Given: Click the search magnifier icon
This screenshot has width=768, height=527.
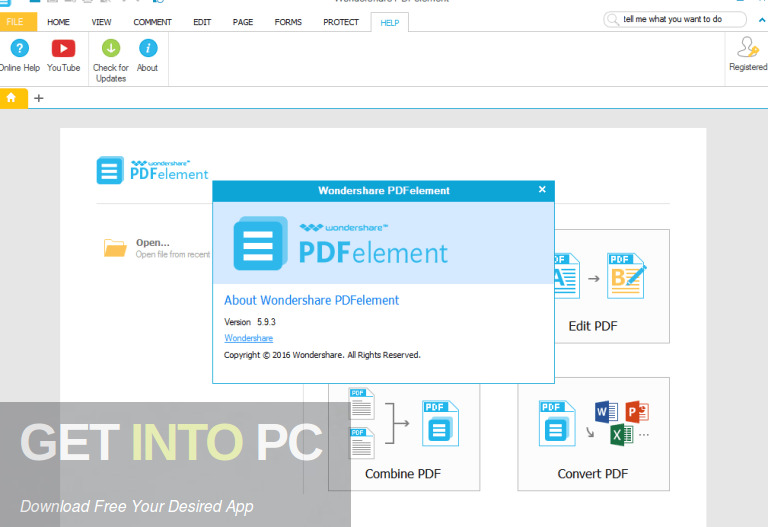Looking at the screenshot, I should click(612, 20).
